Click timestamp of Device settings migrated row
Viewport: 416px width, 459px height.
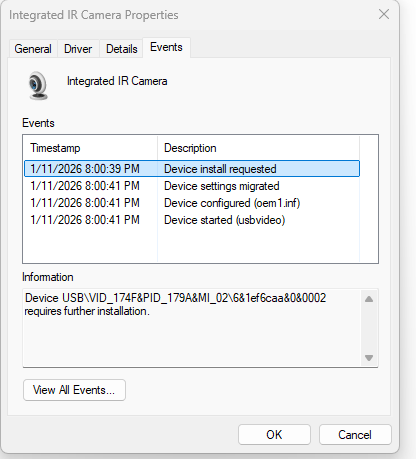(x=85, y=186)
